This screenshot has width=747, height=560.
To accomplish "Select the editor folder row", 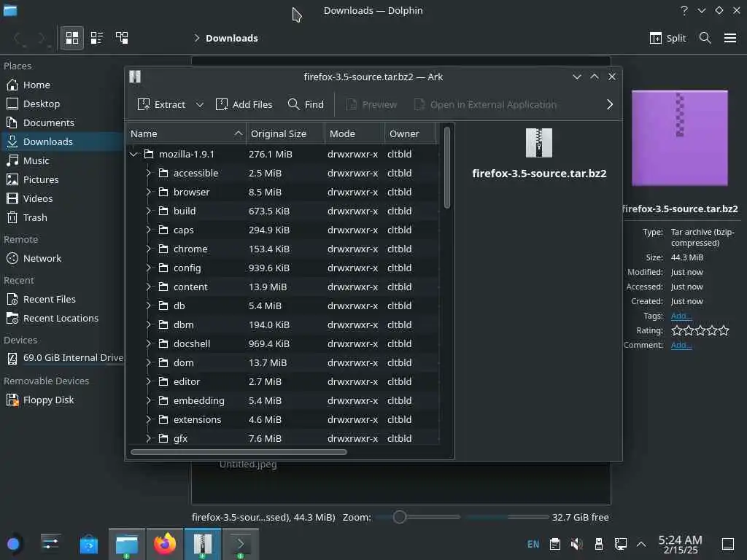I will 284,382.
